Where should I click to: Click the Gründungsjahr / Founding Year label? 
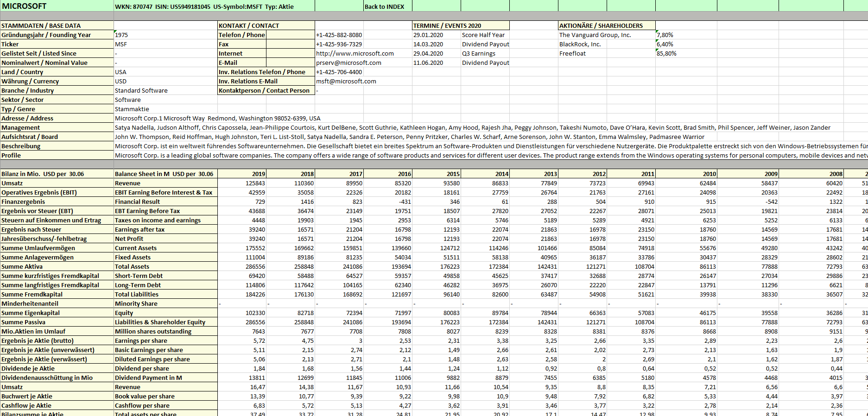(57, 35)
